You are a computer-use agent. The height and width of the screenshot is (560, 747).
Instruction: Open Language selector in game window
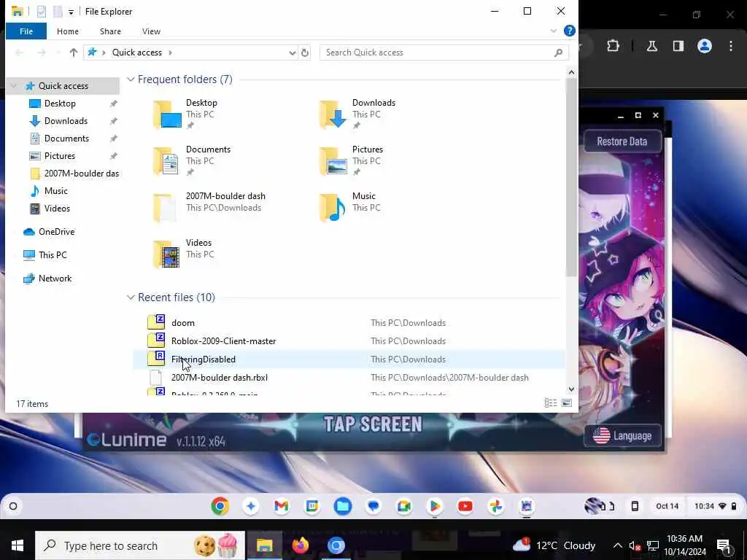[x=623, y=436]
